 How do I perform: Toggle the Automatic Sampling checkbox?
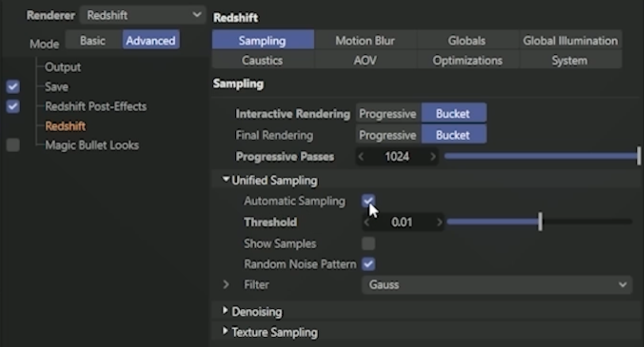pos(369,201)
